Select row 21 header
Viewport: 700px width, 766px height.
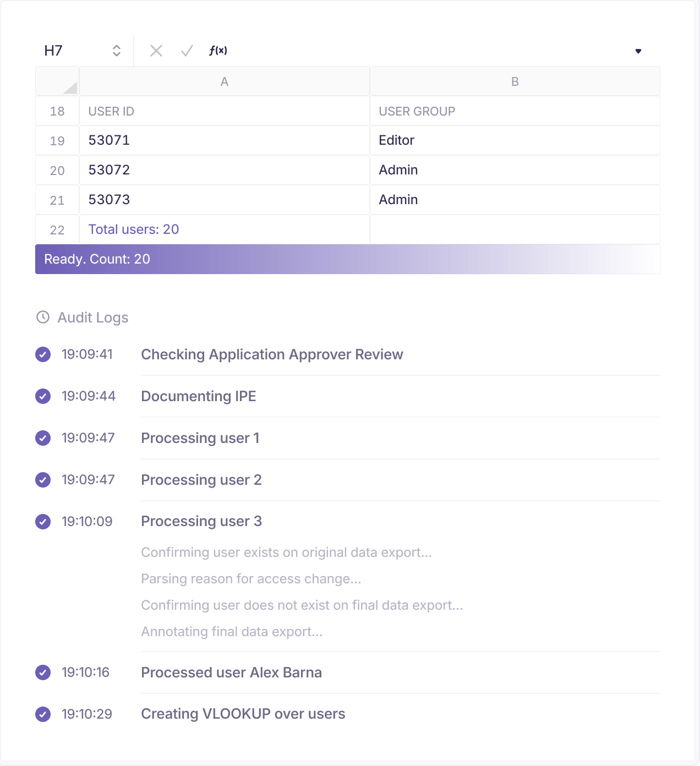(x=57, y=200)
